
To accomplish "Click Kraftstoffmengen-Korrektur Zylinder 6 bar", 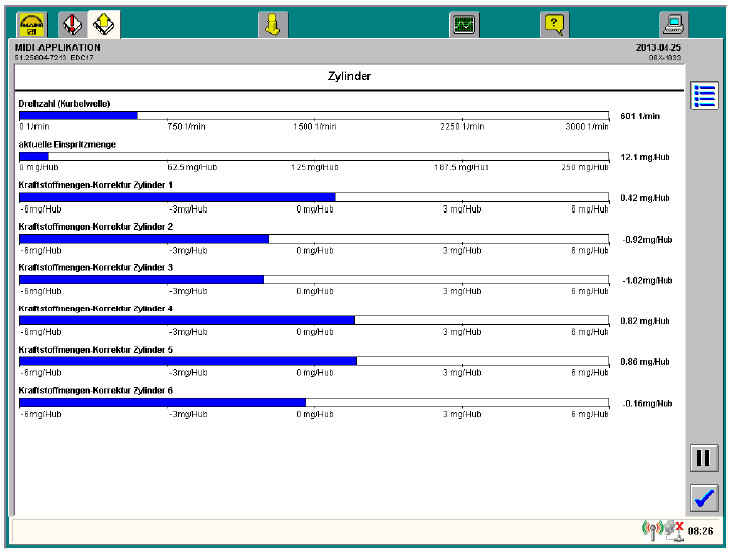I will [313, 402].
